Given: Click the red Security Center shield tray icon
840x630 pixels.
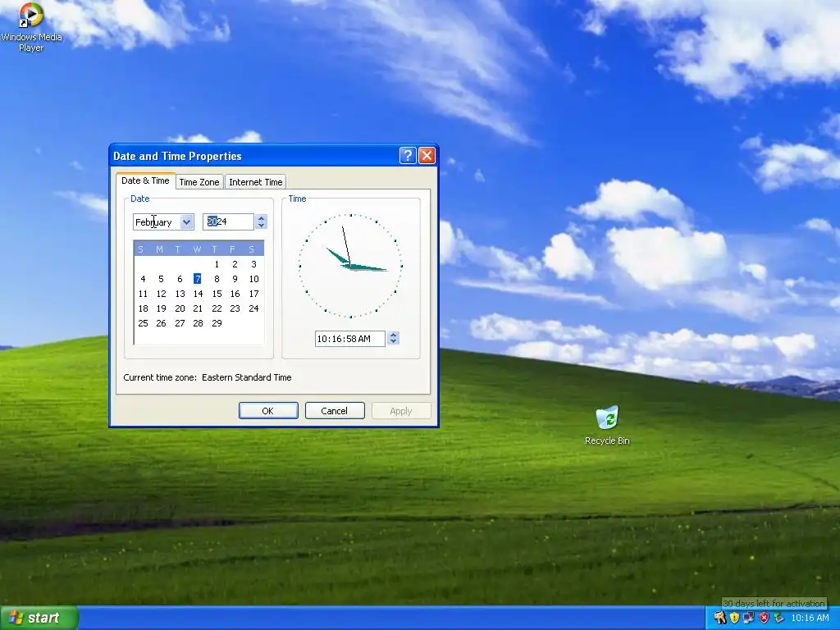Looking at the screenshot, I should (764, 618).
